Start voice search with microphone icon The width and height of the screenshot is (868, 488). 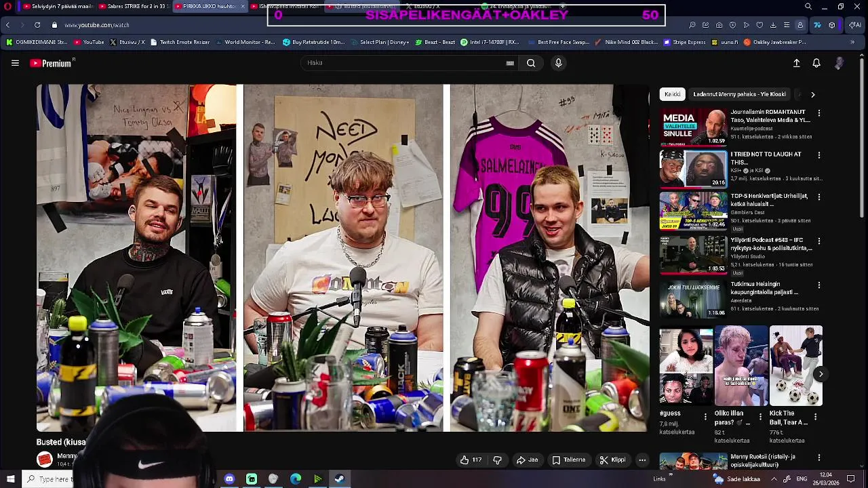pos(558,63)
